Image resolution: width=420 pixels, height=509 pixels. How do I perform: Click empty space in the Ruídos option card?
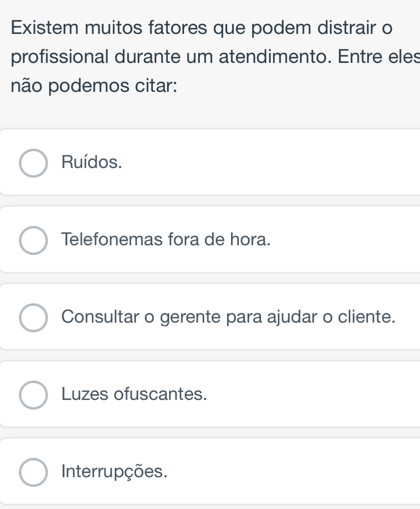coord(282,163)
